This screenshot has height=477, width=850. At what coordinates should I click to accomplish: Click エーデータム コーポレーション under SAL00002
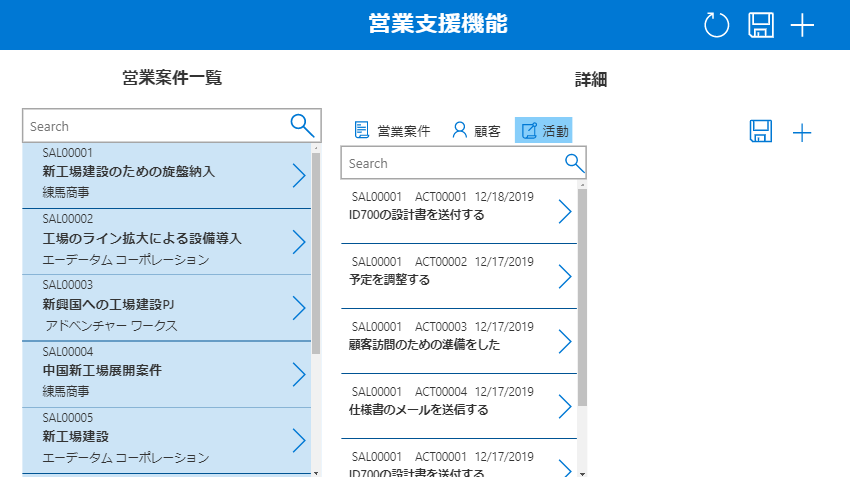[126, 260]
